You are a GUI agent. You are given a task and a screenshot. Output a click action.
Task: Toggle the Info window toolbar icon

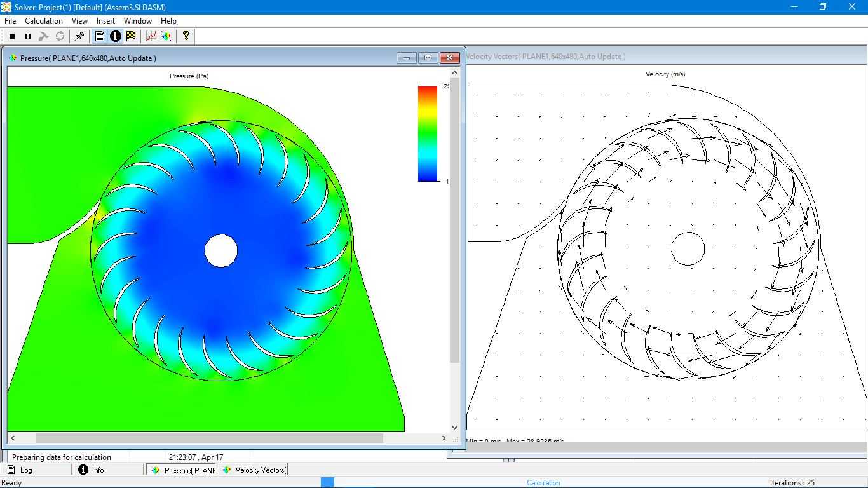(x=115, y=36)
